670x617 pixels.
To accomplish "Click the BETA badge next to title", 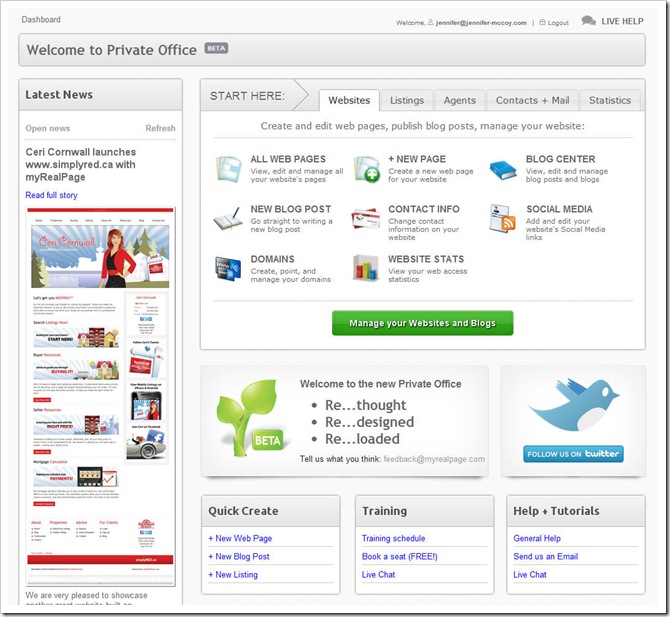I will pyautogui.click(x=216, y=48).
